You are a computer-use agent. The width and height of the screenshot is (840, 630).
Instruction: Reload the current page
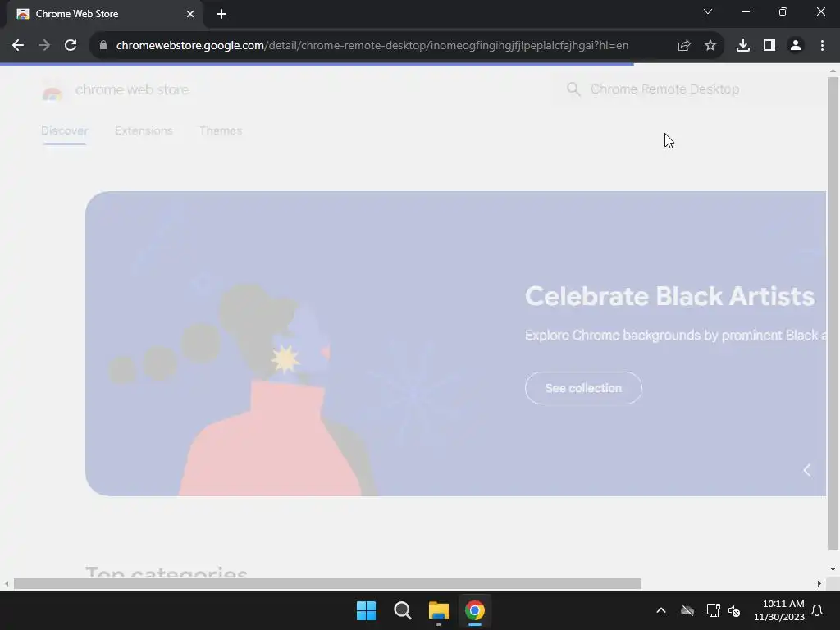click(71, 46)
